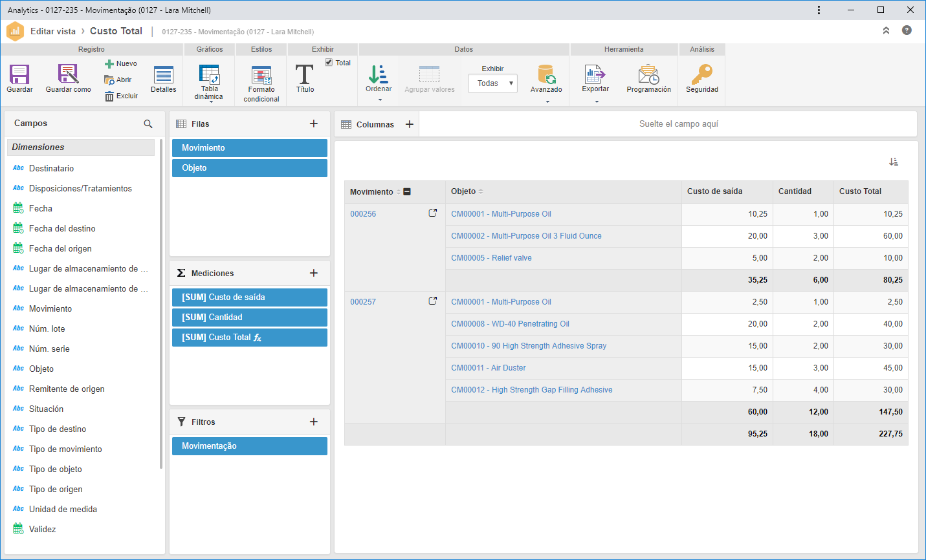926x560 pixels.
Task: Select the [SUM] Cantidad measure
Action: (250, 318)
